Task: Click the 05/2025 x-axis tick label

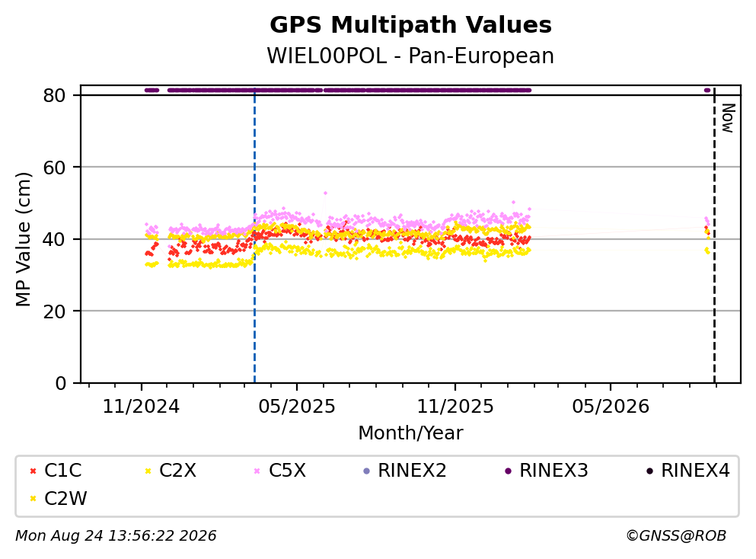Action: click(296, 407)
